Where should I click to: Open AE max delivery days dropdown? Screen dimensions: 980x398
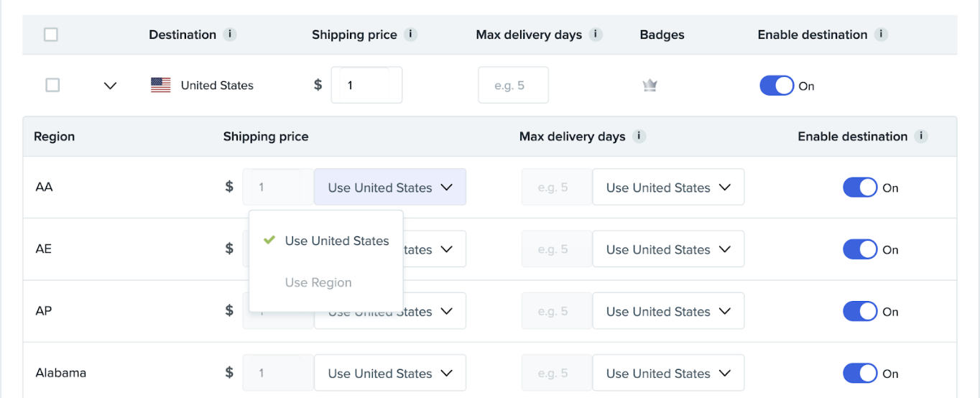(667, 249)
